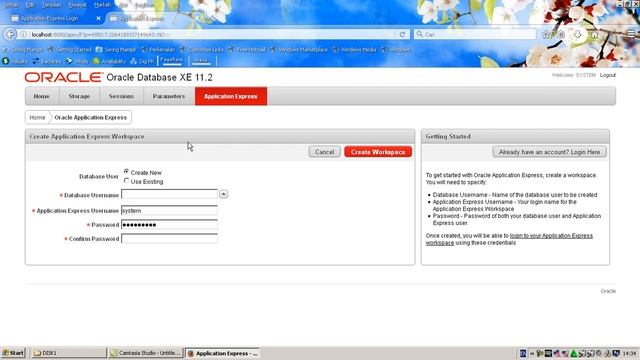This screenshot has width=640, height=360.
Task: Open the Edit menu in the browser menu bar
Action: click(30, 5)
